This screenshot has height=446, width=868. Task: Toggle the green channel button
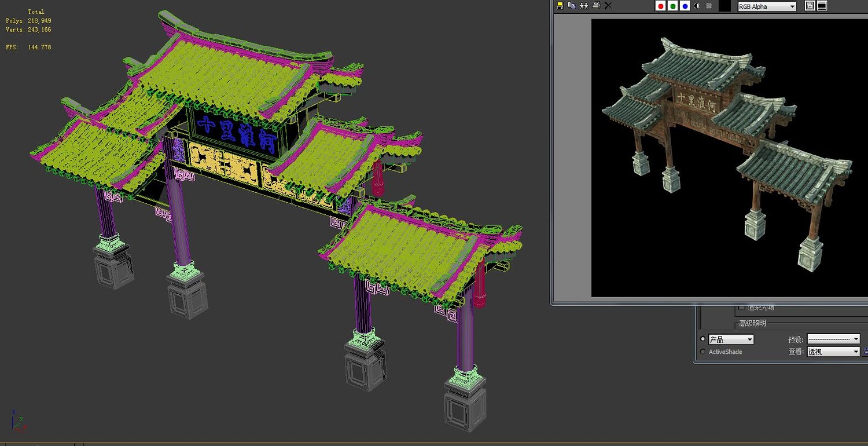click(672, 6)
